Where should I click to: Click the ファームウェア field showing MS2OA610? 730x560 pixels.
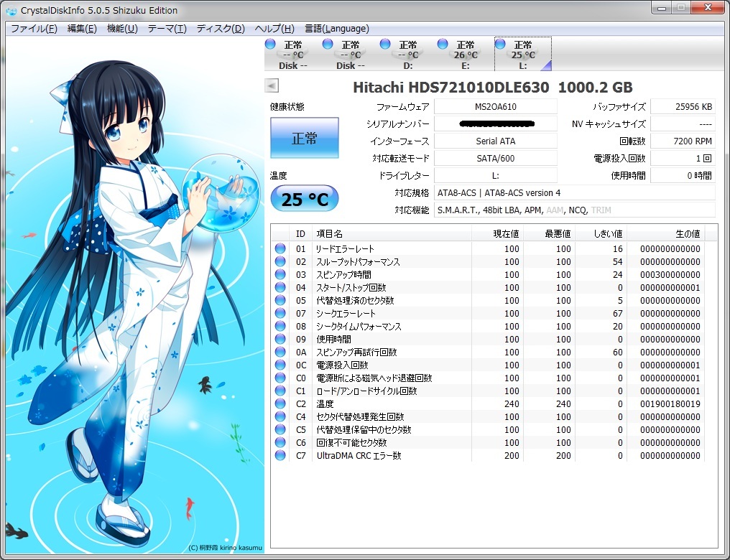coord(495,106)
